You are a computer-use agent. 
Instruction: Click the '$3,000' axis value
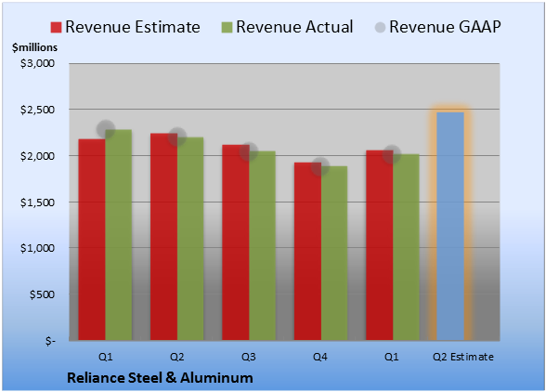tap(37, 63)
